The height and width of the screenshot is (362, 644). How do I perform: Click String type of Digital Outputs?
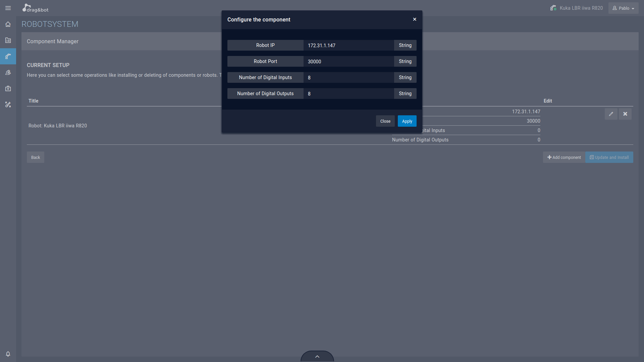[405, 94]
